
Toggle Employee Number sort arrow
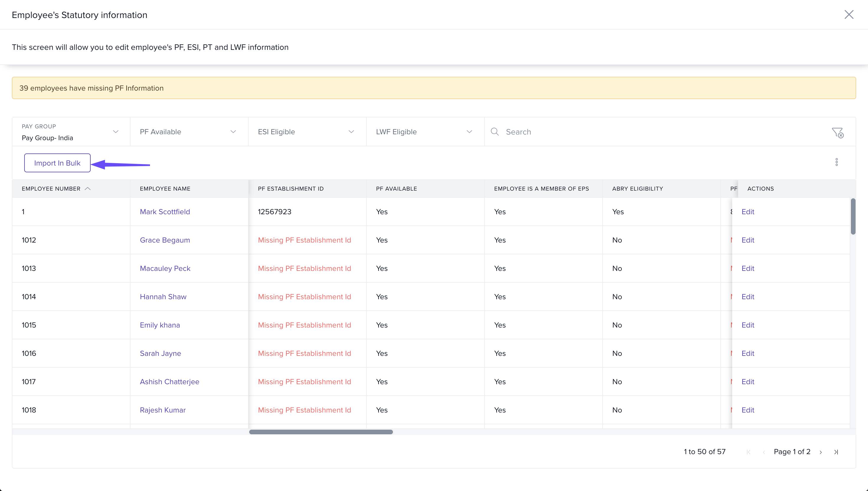pyautogui.click(x=88, y=189)
